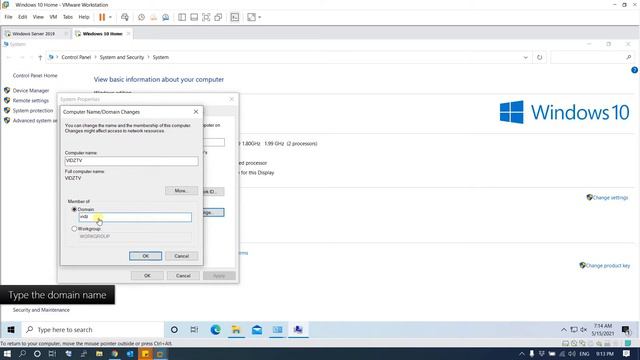Image resolution: width=640 pixels, height=360 pixels.
Task: Click the Control Panel search box
Action: coord(592,58)
